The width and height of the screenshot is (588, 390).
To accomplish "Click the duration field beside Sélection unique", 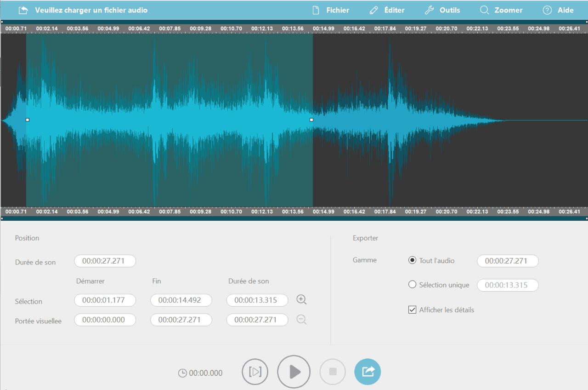I will tap(508, 285).
